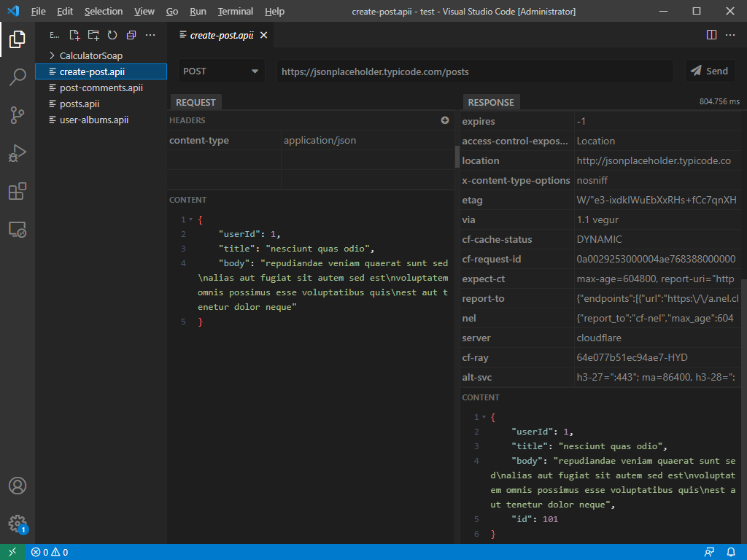
Task: Open Explorer more actions ellipsis
Action: point(150,35)
